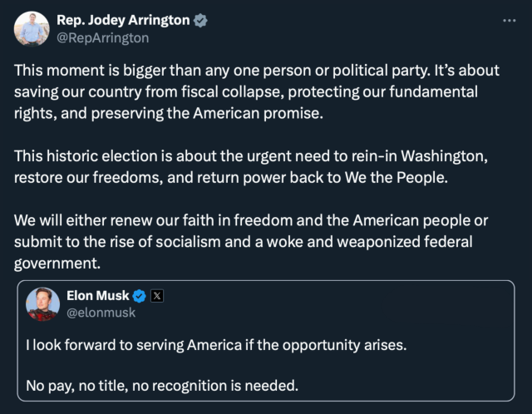The width and height of the screenshot is (532, 414).
Task: Open the @elonmusk handle link
Action: coord(101,313)
